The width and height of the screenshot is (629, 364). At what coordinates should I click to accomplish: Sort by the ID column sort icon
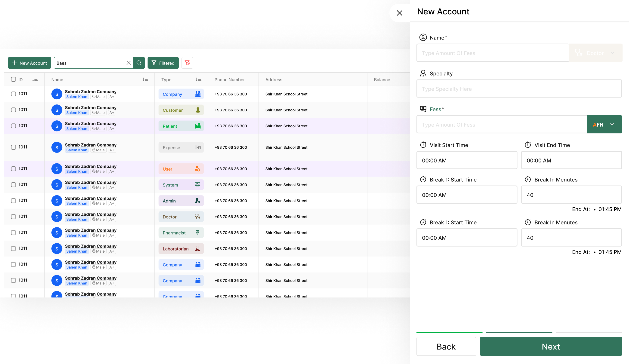35,79
